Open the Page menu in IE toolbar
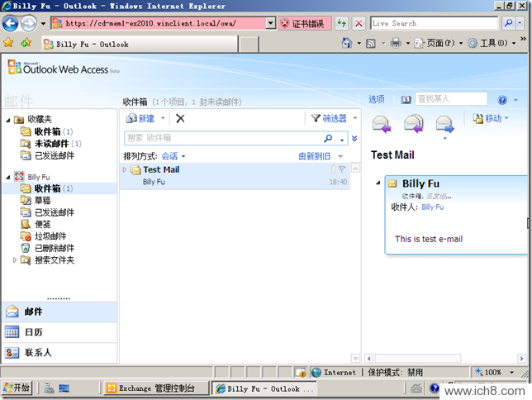 click(439, 43)
